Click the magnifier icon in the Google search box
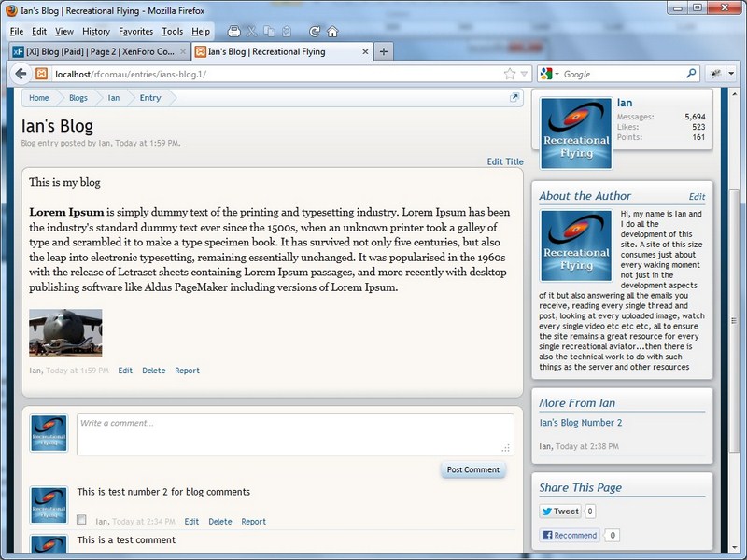The image size is (747, 560). click(691, 74)
